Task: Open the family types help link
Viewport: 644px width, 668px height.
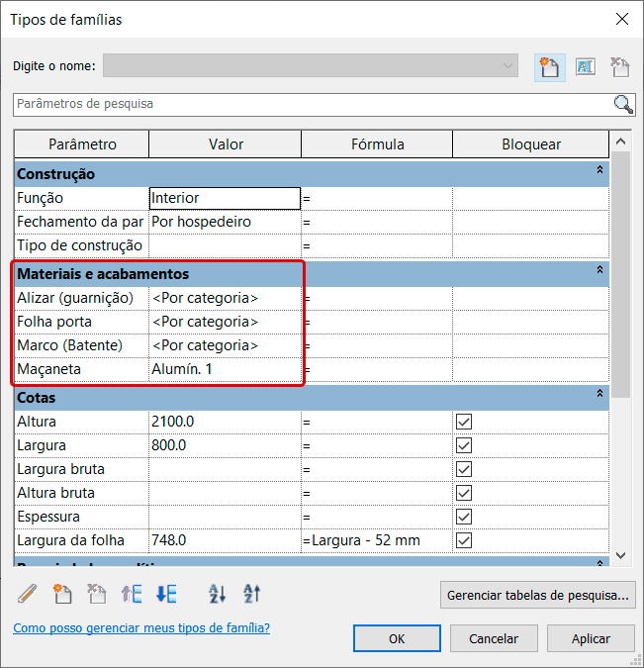Action: pos(141,628)
